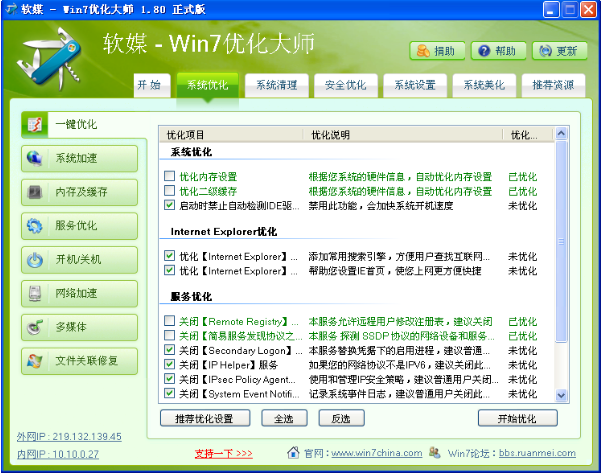Visit the bbs.ruanmei.com forum link

[x=537, y=453]
